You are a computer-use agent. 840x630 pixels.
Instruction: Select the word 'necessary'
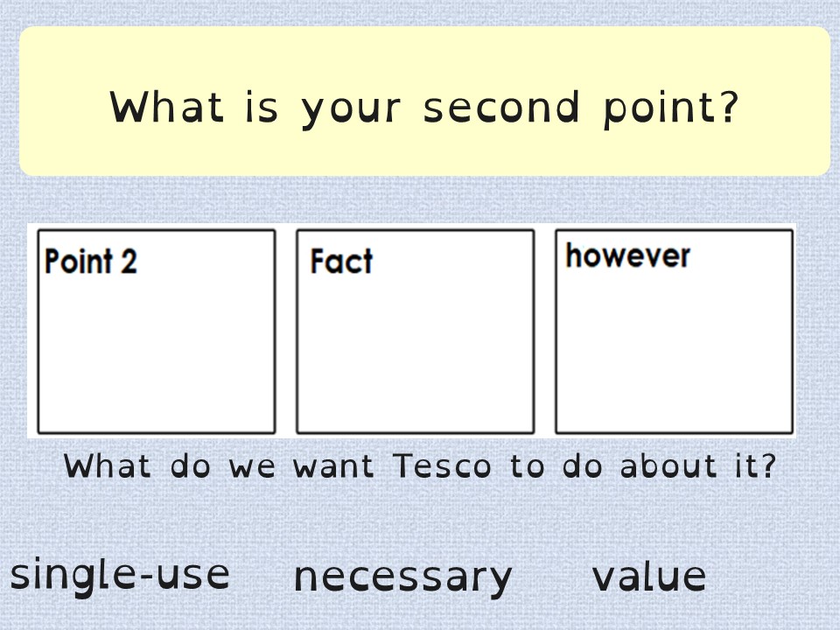402,579
